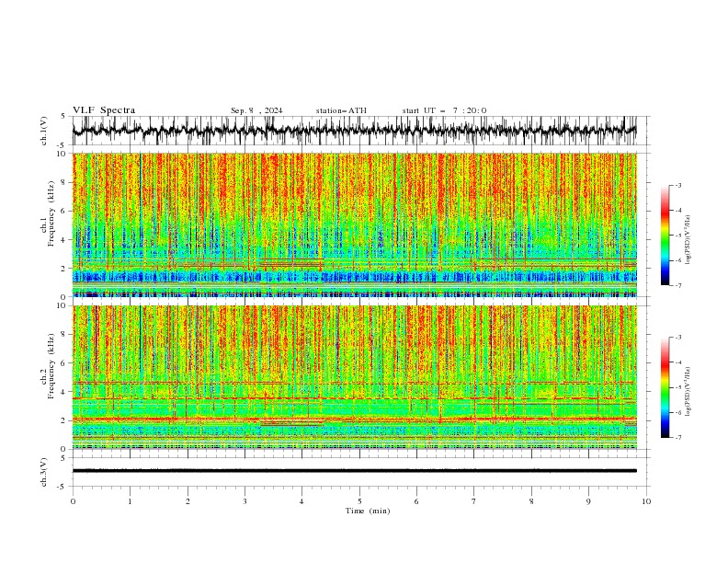Click the ch.1 frequency axis "10" tick label
This screenshot has height=563, width=728.
tap(63, 154)
